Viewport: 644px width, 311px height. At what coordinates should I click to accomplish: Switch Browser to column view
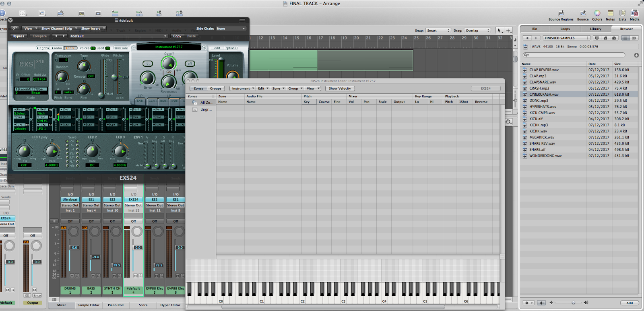coord(634,38)
